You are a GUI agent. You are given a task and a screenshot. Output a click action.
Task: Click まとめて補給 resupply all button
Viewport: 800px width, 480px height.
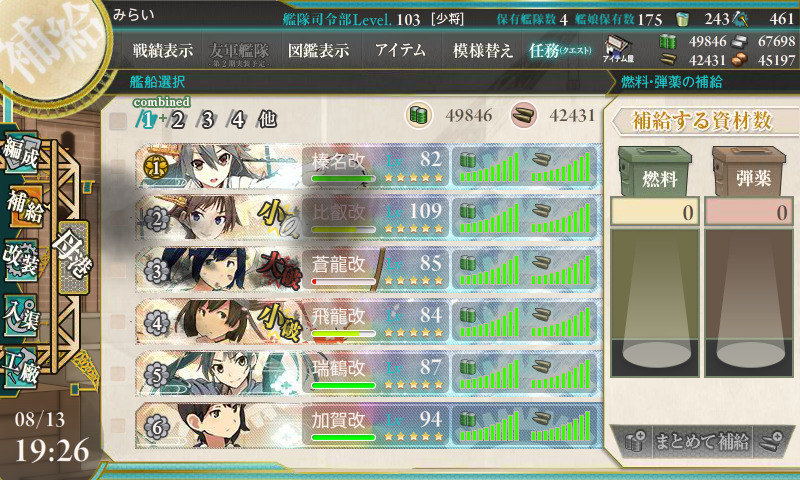coord(702,441)
